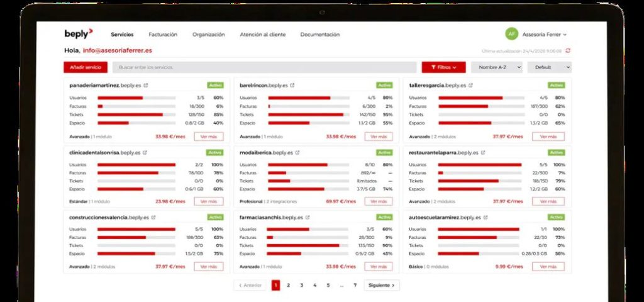The image size is (644, 302).
Task: Click price 69.97 €/mes on modaiberica
Action: pos(341,202)
